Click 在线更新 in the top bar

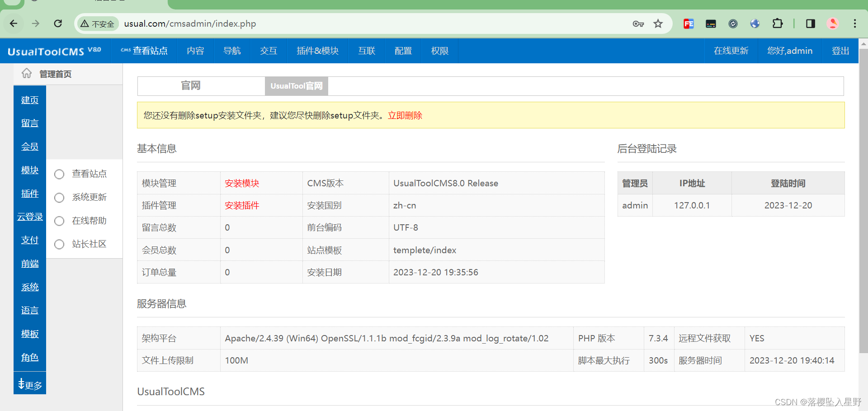pyautogui.click(x=731, y=51)
